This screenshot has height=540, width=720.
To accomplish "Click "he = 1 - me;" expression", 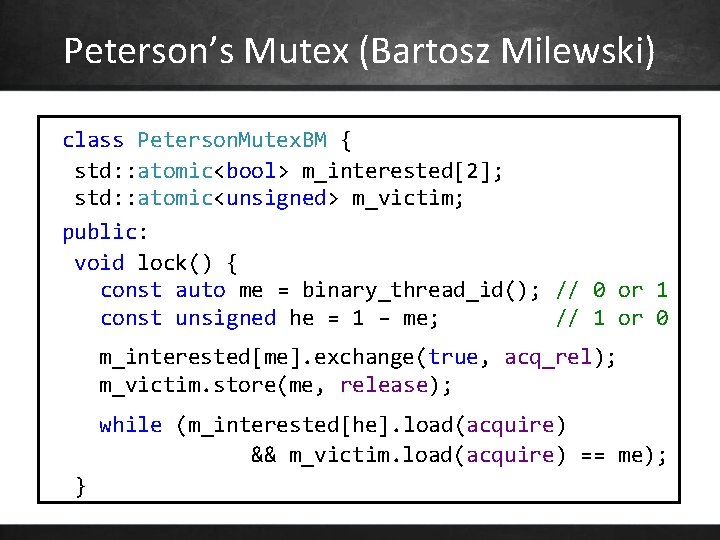I will tap(364, 318).
